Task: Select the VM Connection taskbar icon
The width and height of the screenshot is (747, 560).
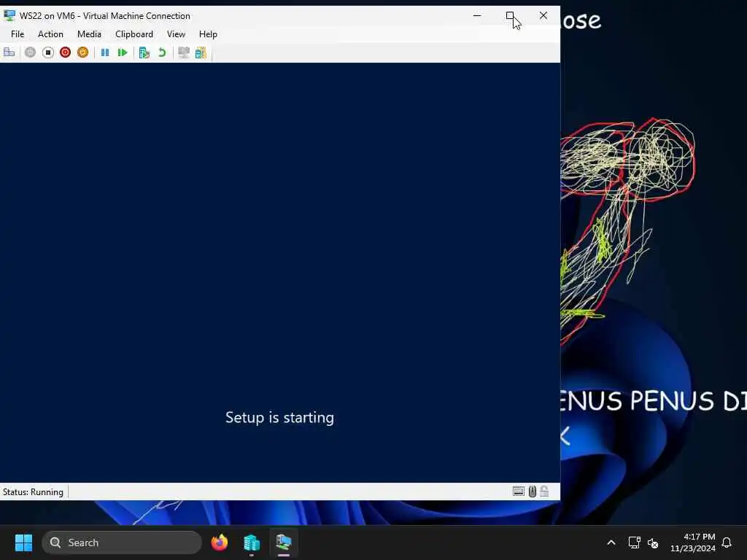Action: (x=284, y=542)
